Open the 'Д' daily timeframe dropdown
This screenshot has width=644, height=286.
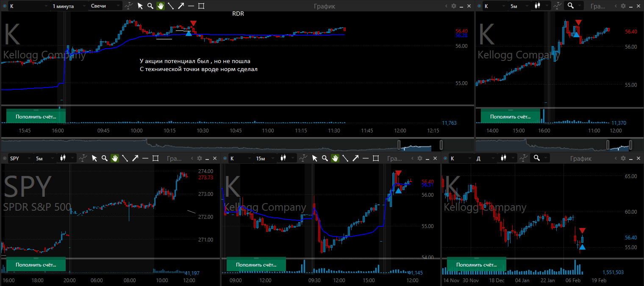(x=486, y=158)
